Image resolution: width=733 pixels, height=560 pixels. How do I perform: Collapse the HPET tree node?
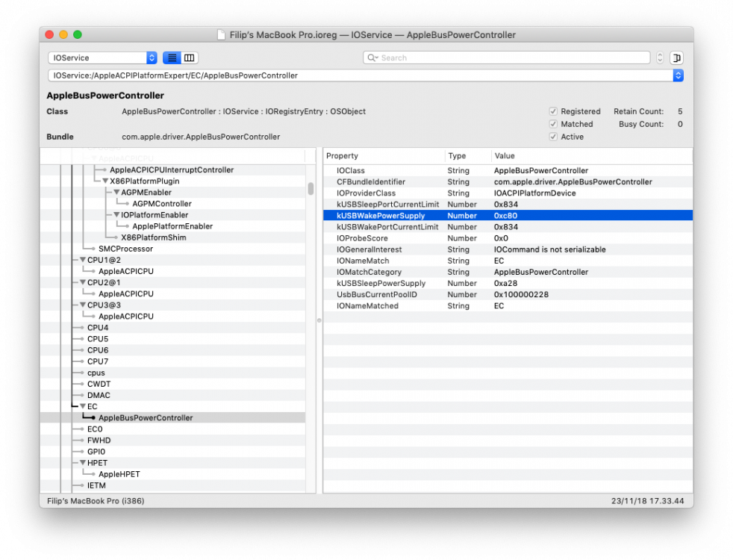pyautogui.click(x=83, y=462)
